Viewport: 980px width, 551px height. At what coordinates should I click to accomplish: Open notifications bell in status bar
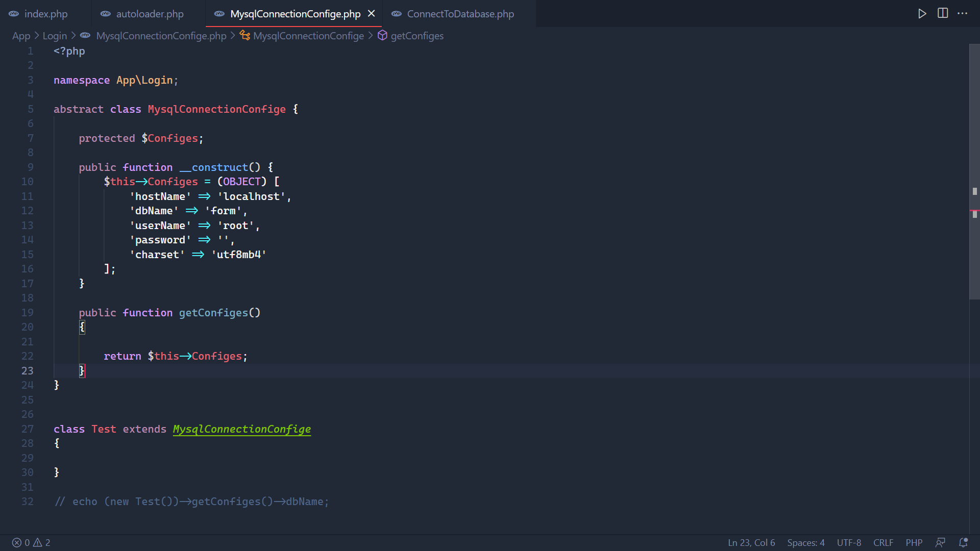pos(963,542)
